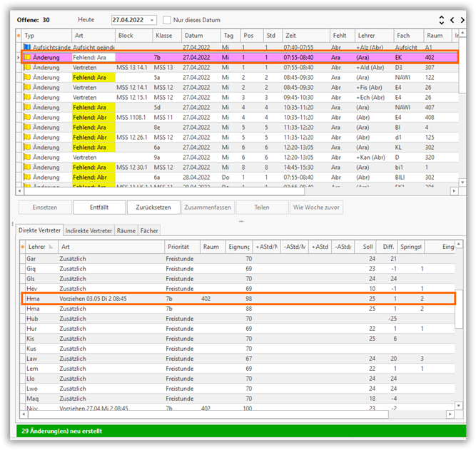Switch to the Indirekte Vertreter tab
This screenshot has height=450, width=476.
[88, 230]
